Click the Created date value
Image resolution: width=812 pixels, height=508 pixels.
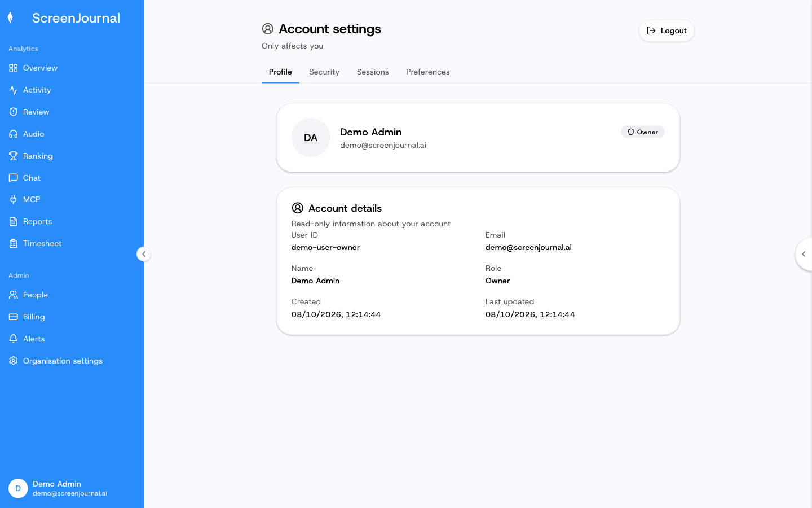click(x=336, y=314)
